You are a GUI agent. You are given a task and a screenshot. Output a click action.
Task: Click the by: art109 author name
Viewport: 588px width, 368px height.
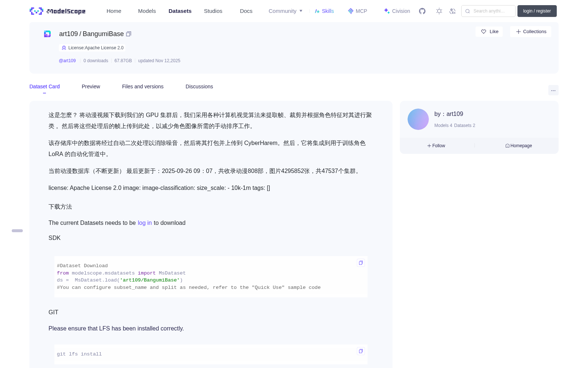(x=449, y=114)
